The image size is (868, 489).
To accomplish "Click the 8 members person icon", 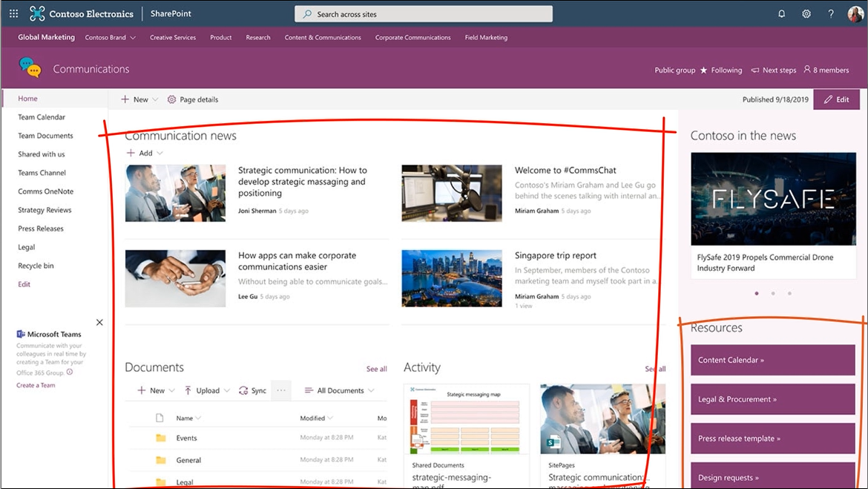I will click(x=807, y=69).
